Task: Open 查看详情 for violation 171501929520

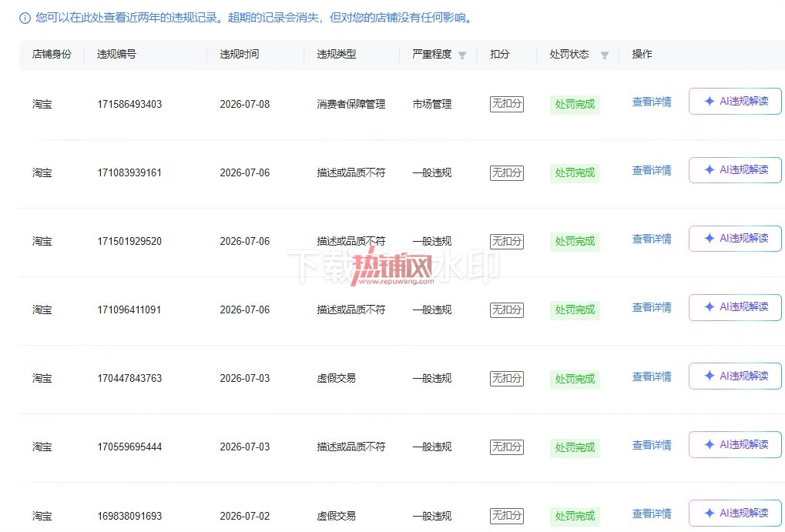Action: coord(651,239)
